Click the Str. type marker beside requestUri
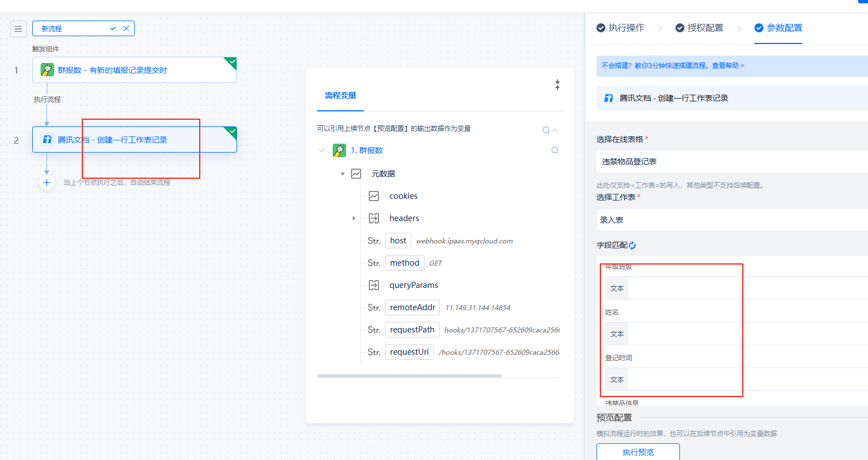This screenshot has width=868, height=460. point(374,352)
